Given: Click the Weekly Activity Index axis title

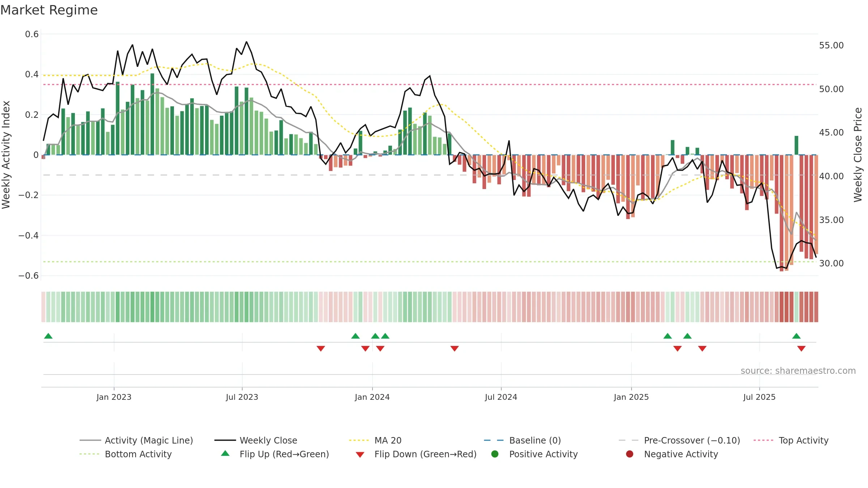Looking at the screenshot, I should pyautogui.click(x=6, y=155).
